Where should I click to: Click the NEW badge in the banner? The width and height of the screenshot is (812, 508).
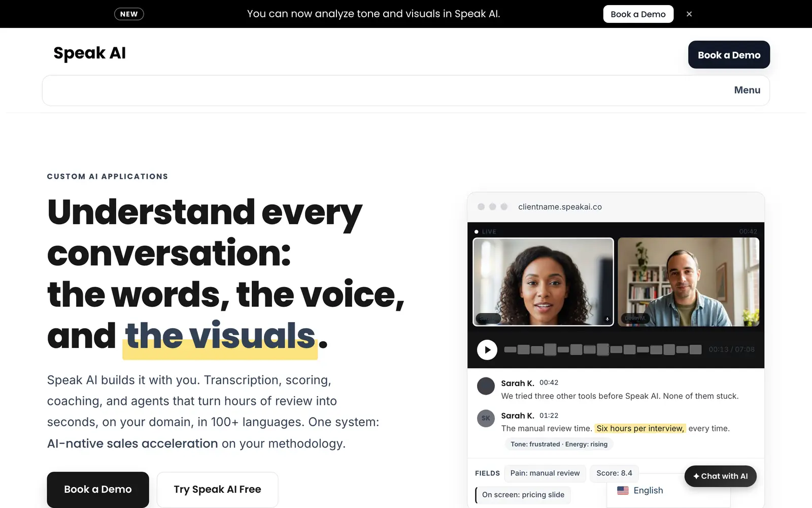coord(129,14)
